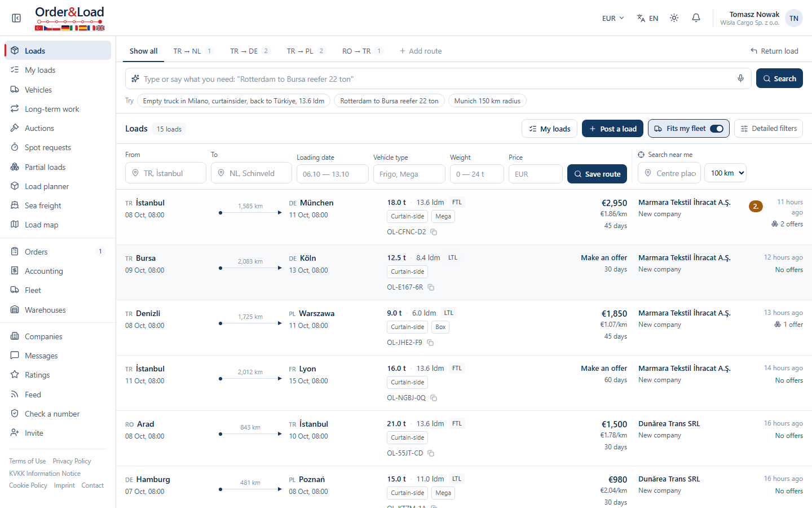812x508 pixels.
Task: Open the EN language selector
Action: (x=647, y=18)
